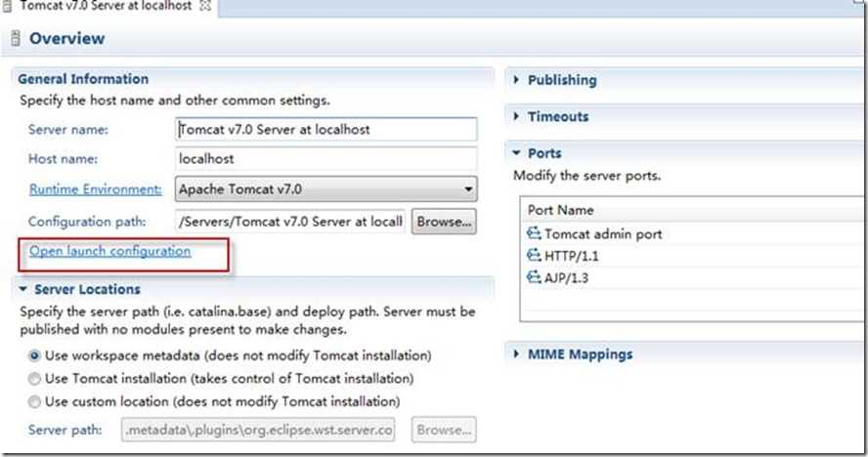Screen dimensions: 868x457
Task: Click Open launch configuration link
Action: pos(109,251)
